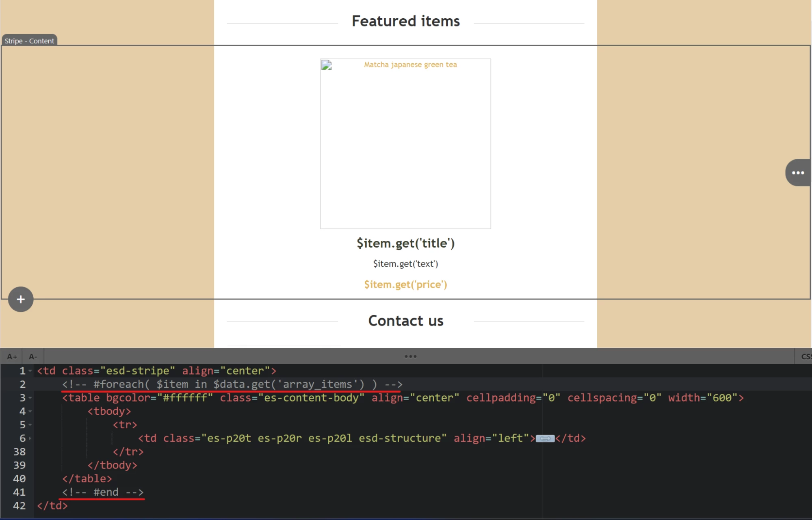
Task: Place cursor in the #foreach comment line
Action: click(232, 384)
